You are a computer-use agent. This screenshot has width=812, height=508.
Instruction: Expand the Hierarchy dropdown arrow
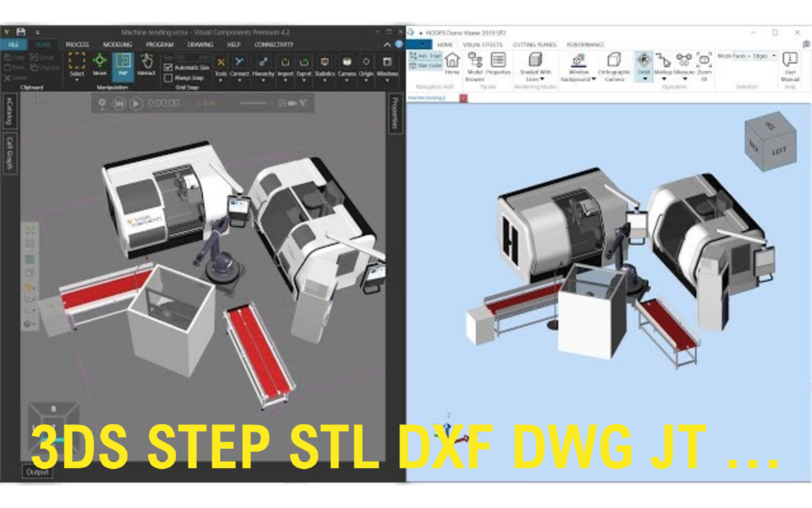coord(263,80)
